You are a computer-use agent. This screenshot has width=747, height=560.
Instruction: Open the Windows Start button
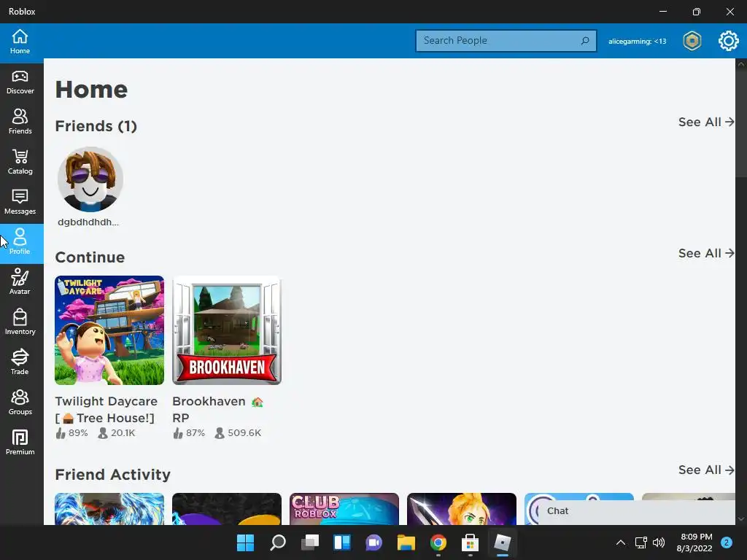pos(245,542)
